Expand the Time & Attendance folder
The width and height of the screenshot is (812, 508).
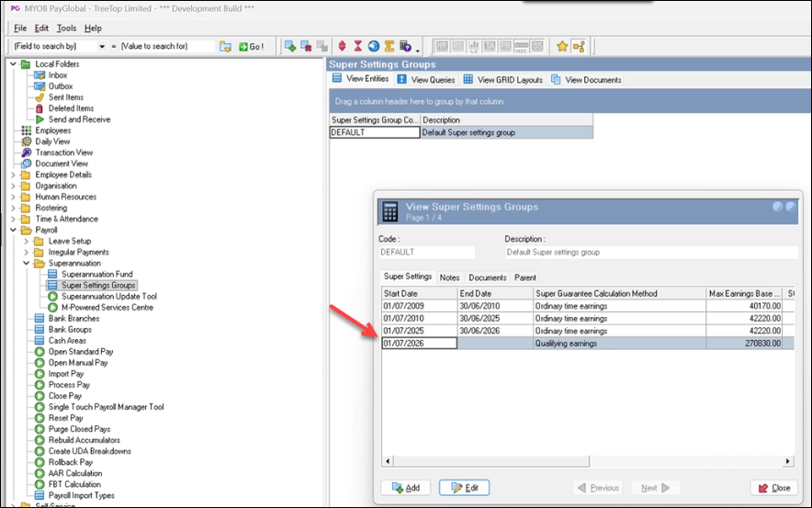(14, 219)
